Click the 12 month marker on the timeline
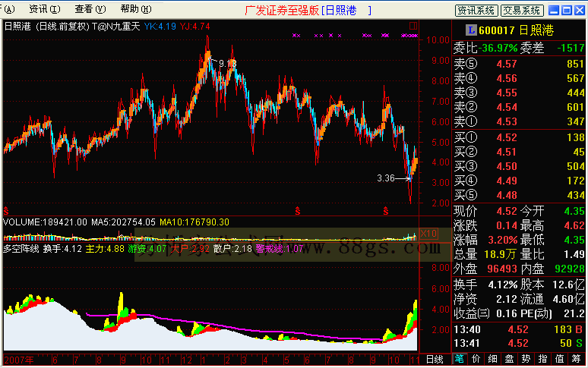The image size is (588, 368). [x=186, y=360]
